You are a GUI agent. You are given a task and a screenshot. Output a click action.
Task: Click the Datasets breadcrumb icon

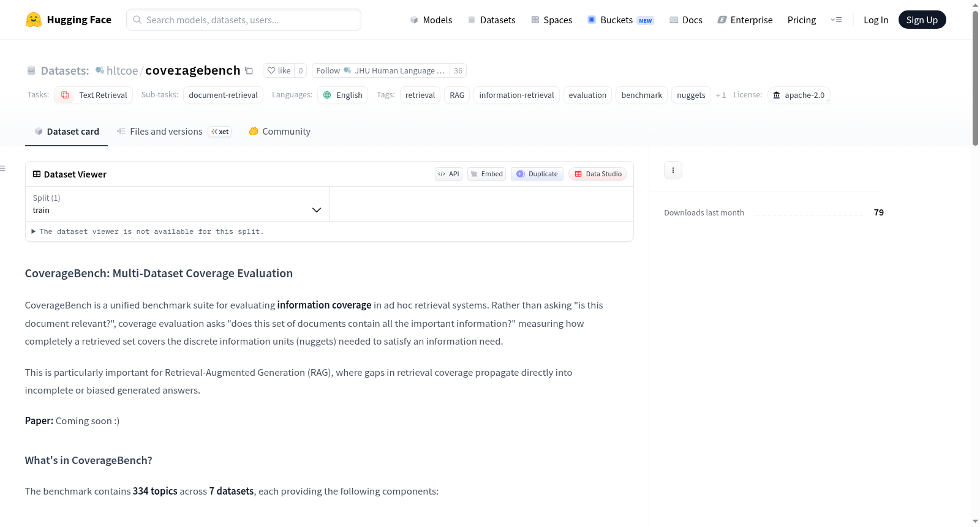[31, 71]
